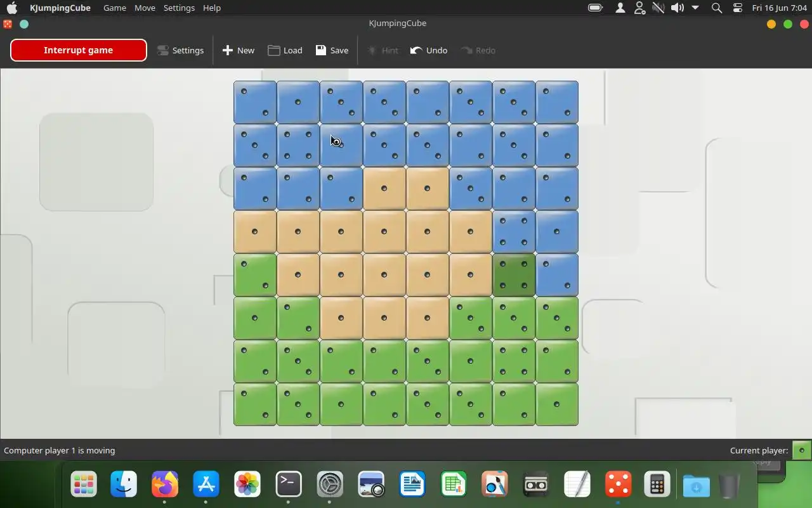
Task: Open the Apple logo menu
Action: 12,8
